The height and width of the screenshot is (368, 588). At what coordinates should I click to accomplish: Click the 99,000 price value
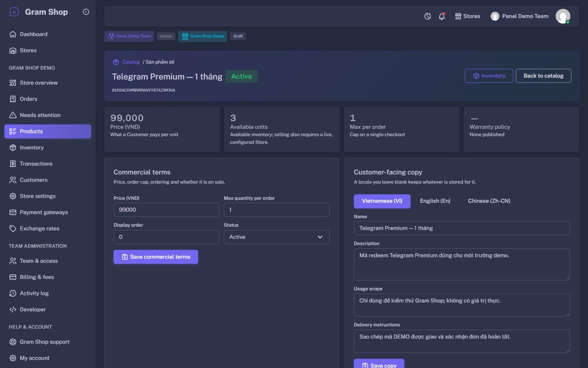[x=127, y=118]
